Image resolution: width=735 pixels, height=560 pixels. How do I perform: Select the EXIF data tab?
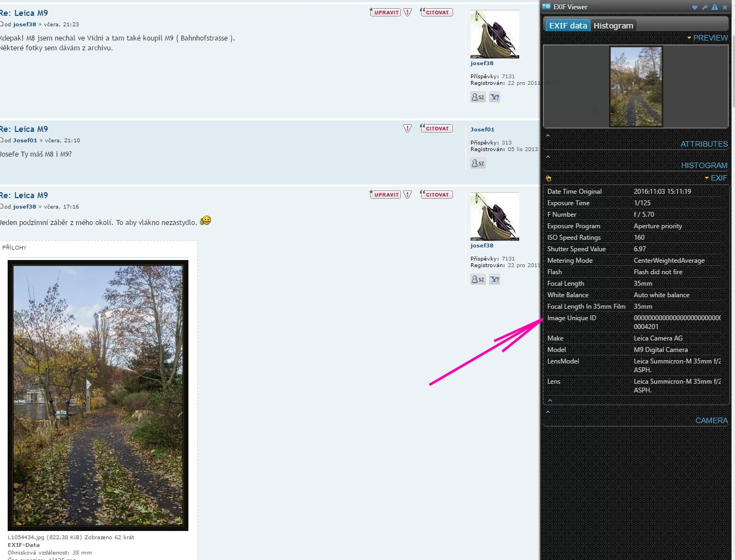(568, 26)
